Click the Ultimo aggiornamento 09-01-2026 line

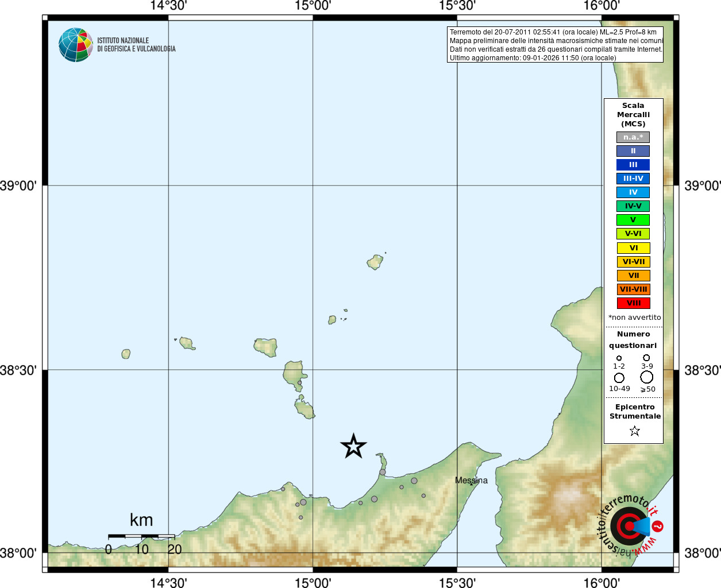pos(533,58)
